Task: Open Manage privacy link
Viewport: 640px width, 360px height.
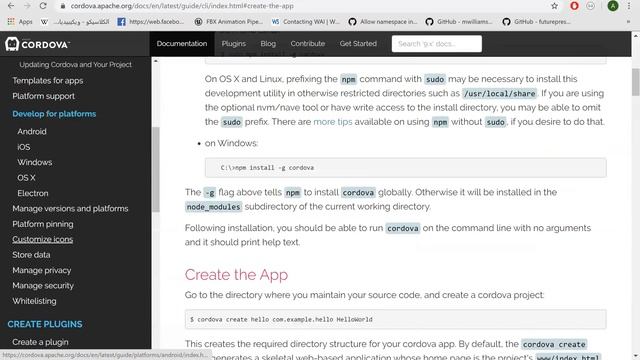Action: tap(42, 270)
